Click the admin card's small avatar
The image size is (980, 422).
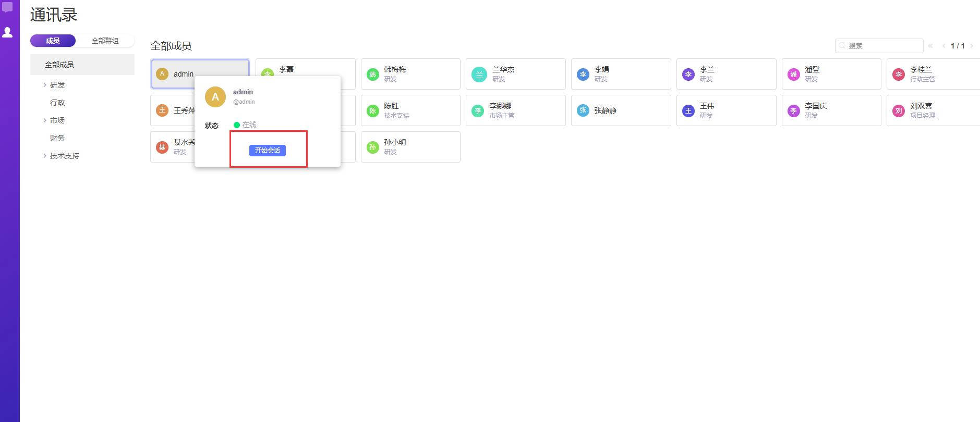coord(162,74)
